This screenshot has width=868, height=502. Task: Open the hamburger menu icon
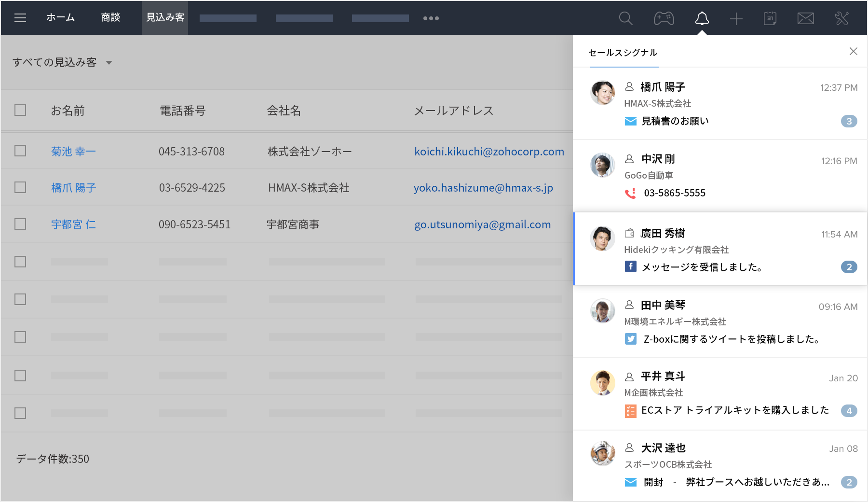coord(20,18)
